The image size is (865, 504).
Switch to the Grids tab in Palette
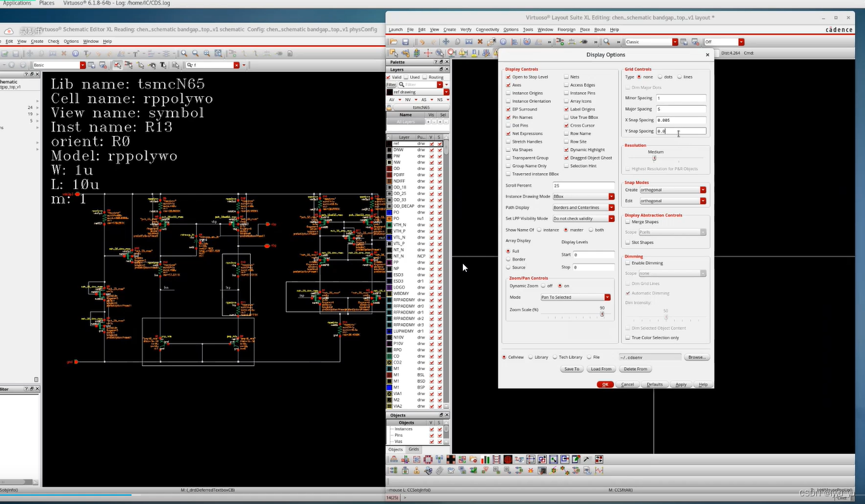tap(414, 449)
